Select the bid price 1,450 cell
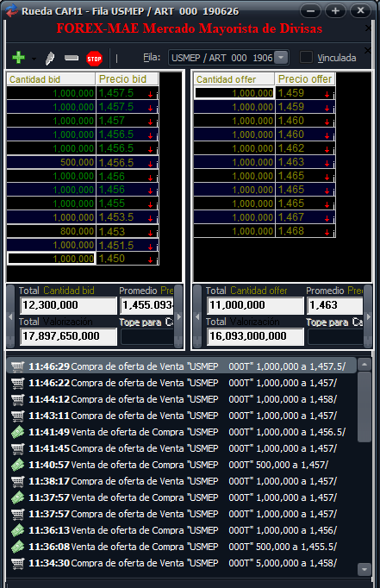The image size is (380, 588). tap(128, 259)
